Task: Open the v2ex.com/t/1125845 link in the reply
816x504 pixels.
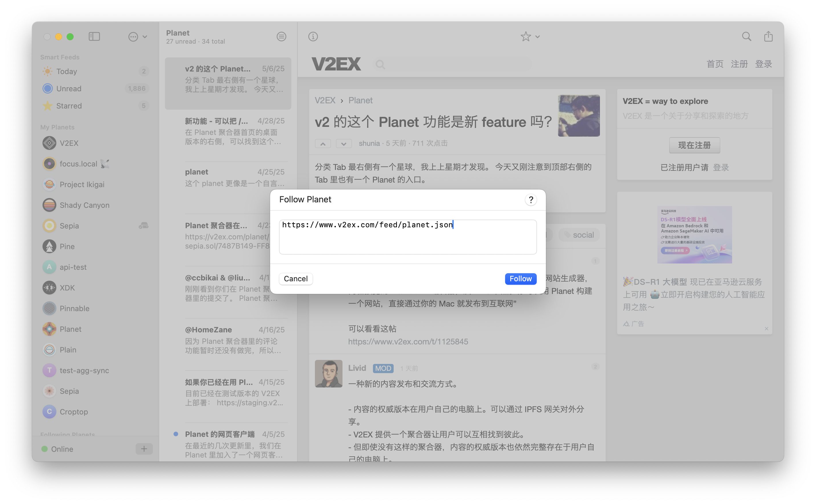Action: click(408, 341)
